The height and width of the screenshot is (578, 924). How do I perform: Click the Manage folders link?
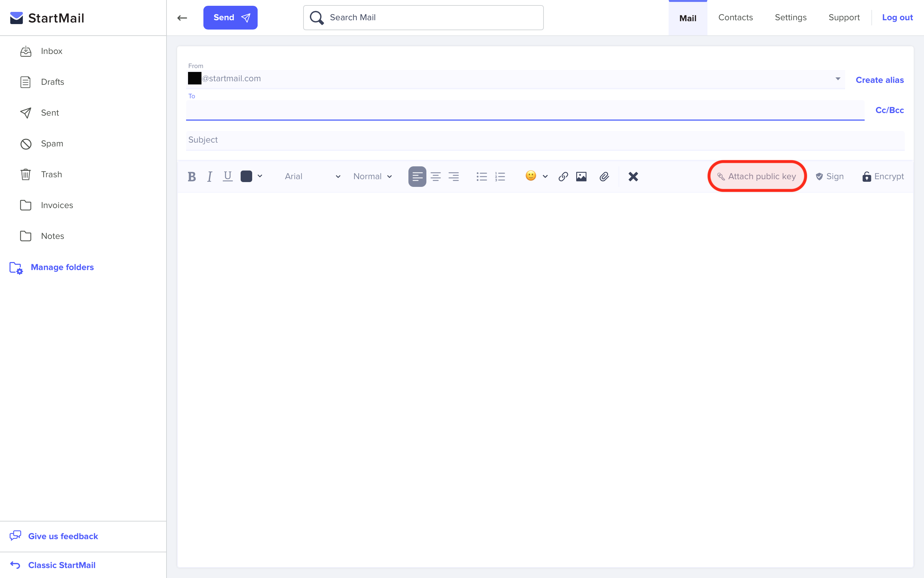click(x=52, y=267)
